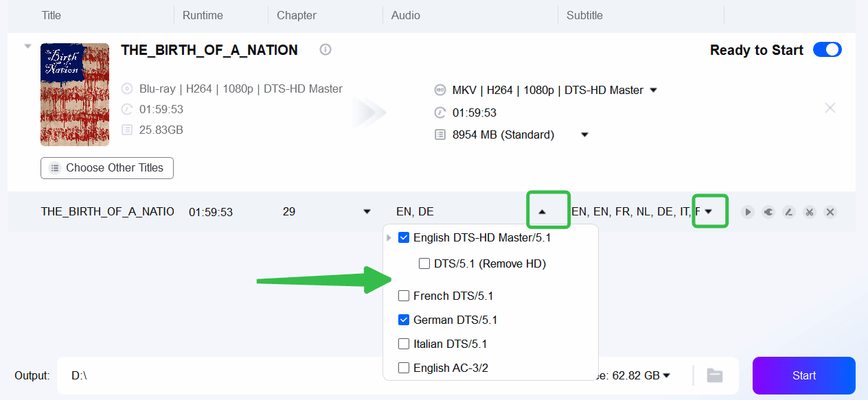Click the Subtitle column header

coord(585,15)
